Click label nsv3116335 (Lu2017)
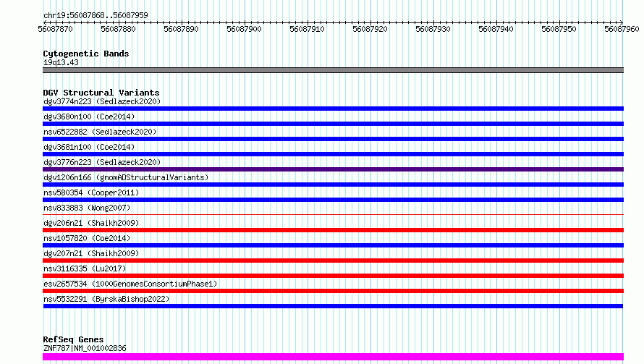 [85, 268]
